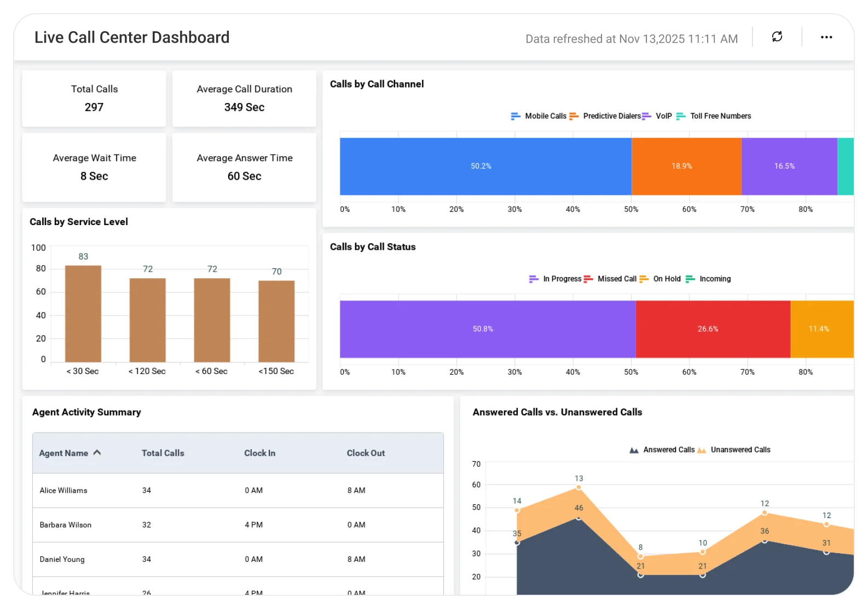Click the Live Call Center Dashboard title
868x609 pixels.
[x=132, y=37]
